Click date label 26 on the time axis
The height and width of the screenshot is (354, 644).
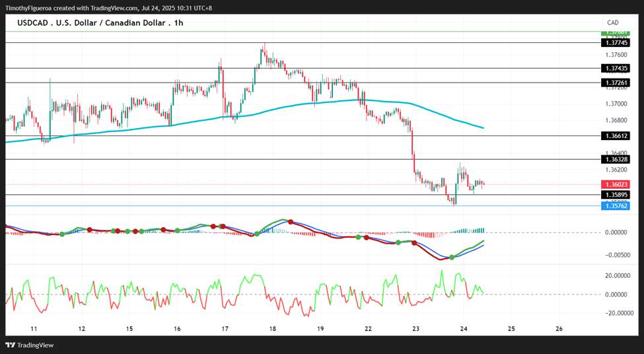click(x=559, y=329)
